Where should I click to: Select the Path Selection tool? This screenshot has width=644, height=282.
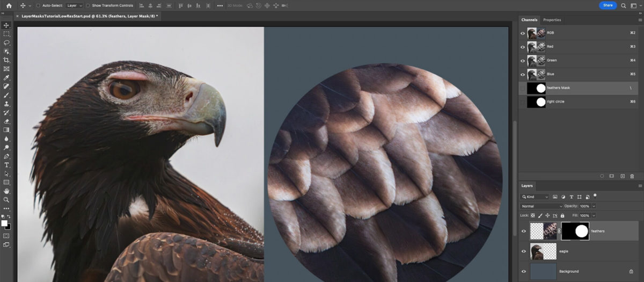click(x=6, y=173)
